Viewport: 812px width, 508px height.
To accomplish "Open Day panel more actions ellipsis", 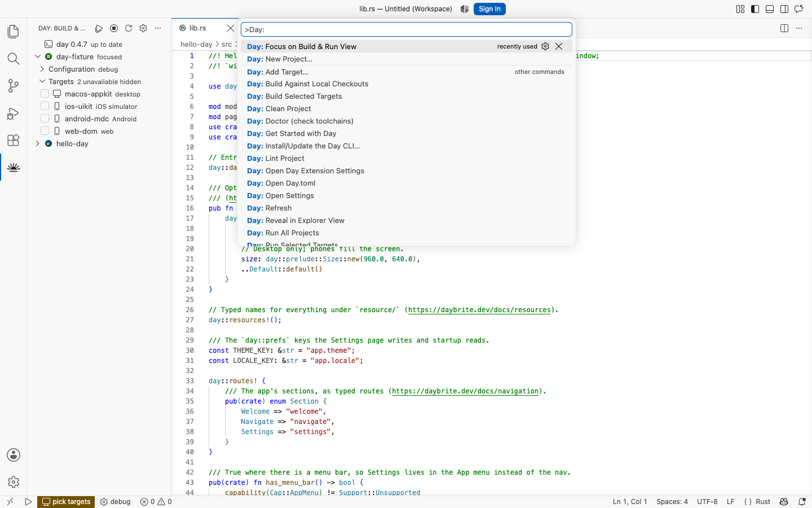I will tap(158, 28).
